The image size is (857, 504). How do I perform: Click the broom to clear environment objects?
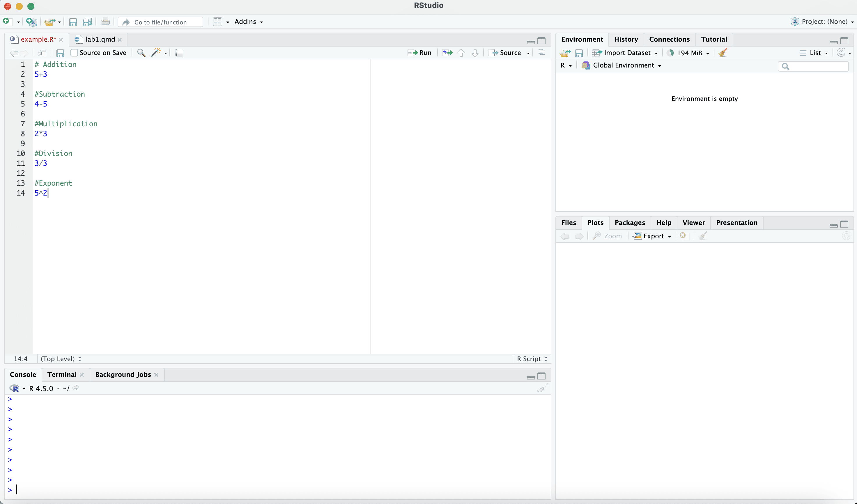(x=723, y=53)
